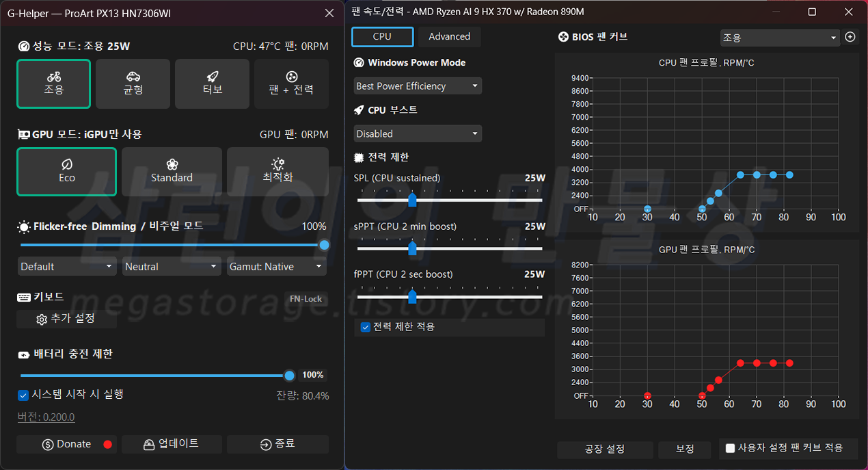Click the fan icon beside BIOS 팬 커브
The image size is (868, 470).
click(564, 37)
